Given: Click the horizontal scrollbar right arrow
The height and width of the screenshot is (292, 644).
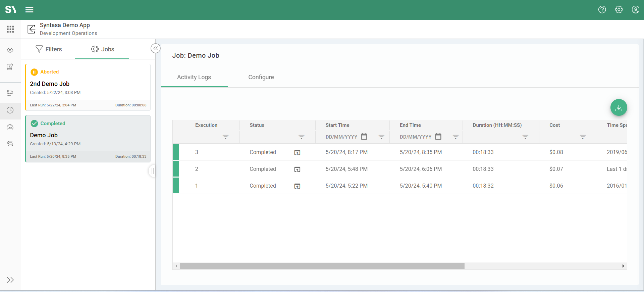Looking at the screenshot, I should 623,266.
